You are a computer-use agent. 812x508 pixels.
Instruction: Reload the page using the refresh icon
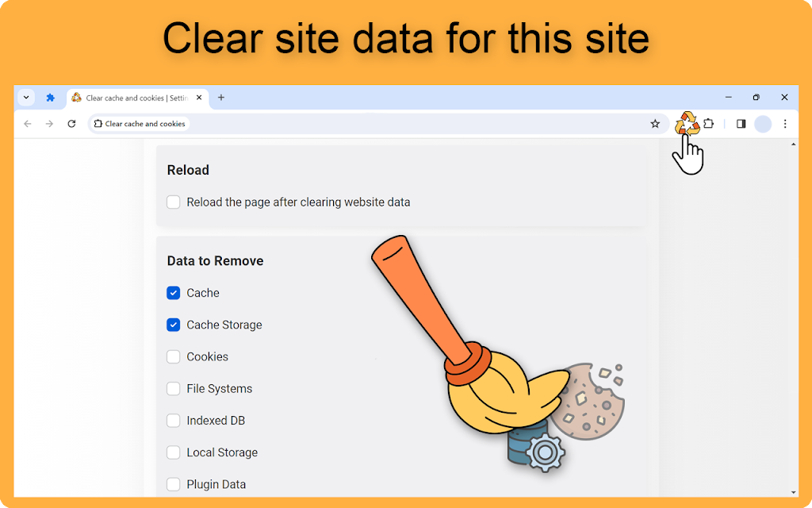pos(71,124)
